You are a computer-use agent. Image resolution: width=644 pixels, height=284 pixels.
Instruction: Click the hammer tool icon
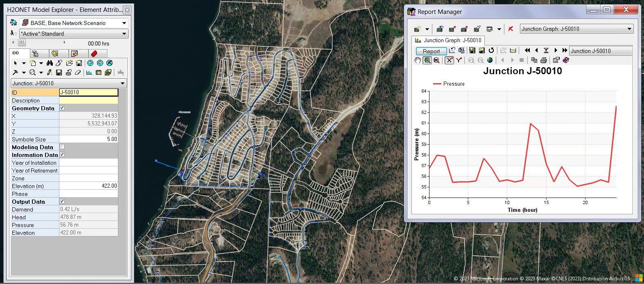(15, 73)
